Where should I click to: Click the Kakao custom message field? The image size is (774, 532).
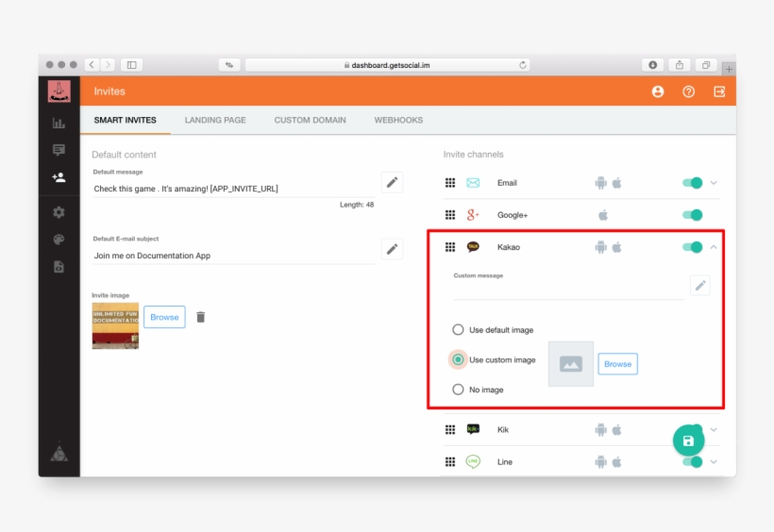click(x=568, y=291)
